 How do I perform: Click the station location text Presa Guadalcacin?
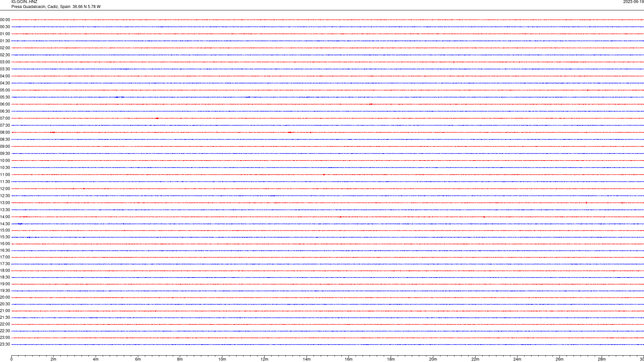tap(28, 7)
